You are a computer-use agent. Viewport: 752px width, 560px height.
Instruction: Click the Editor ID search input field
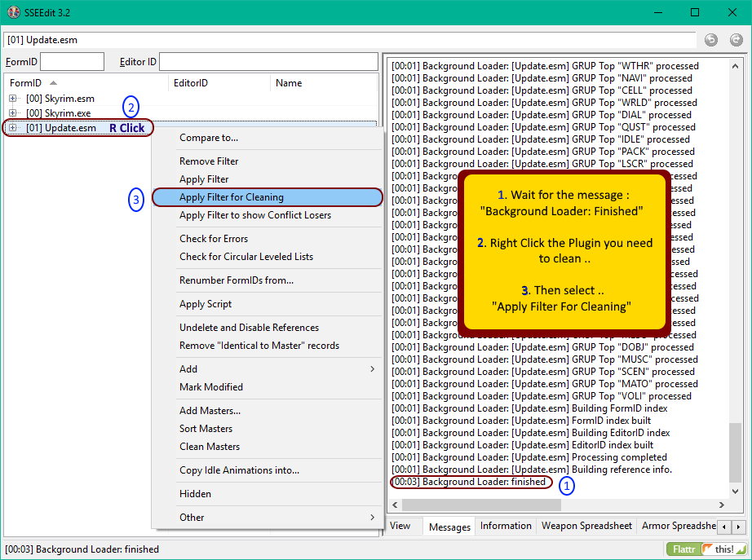click(x=268, y=62)
